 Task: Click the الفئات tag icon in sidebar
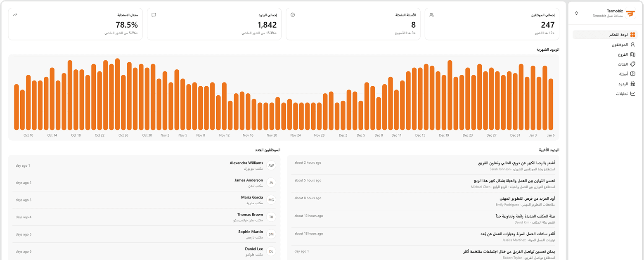[632, 64]
